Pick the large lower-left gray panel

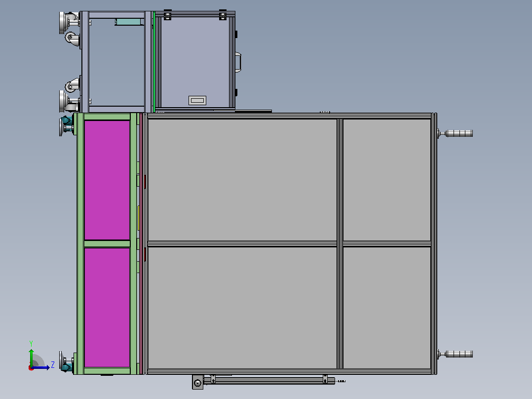(242, 308)
